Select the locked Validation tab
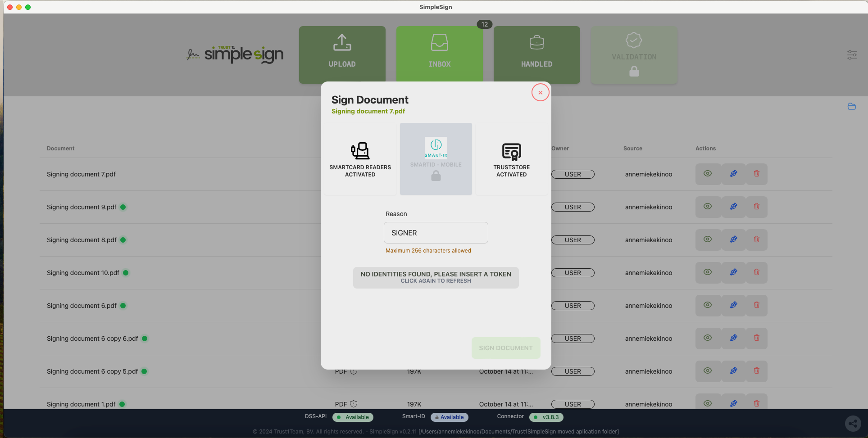The height and width of the screenshot is (438, 868). click(x=634, y=54)
